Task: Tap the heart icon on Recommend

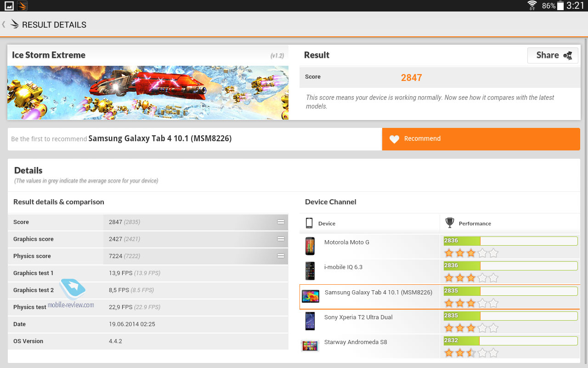Action: point(394,139)
